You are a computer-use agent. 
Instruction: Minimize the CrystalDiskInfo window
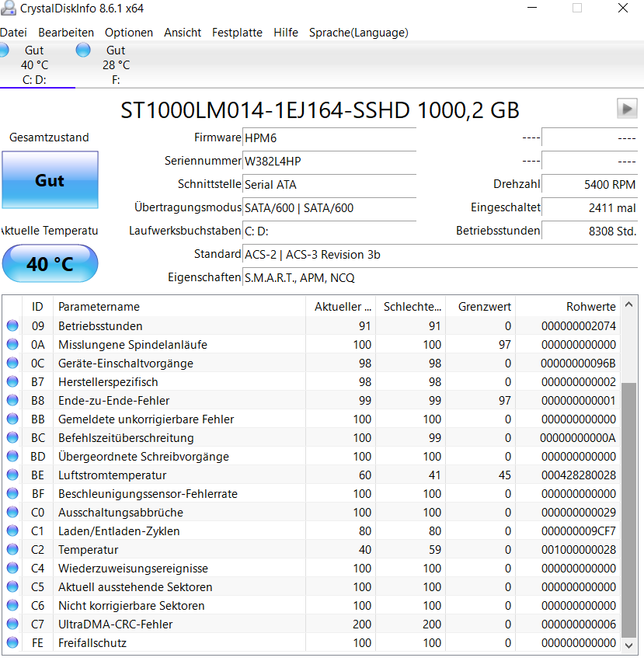click(x=532, y=8)
